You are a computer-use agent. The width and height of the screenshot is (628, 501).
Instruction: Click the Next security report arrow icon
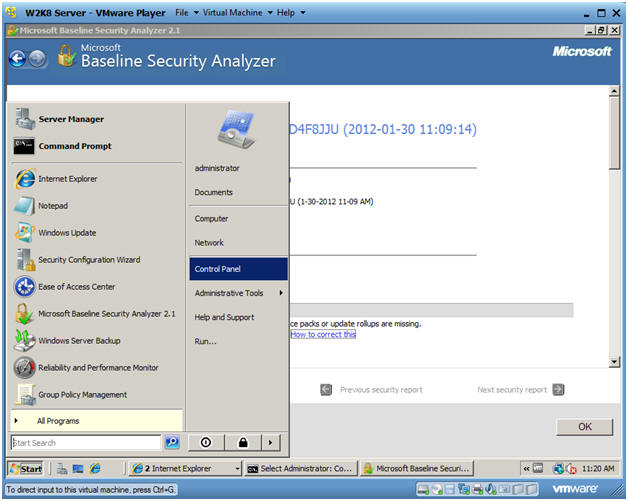(558, 389)
